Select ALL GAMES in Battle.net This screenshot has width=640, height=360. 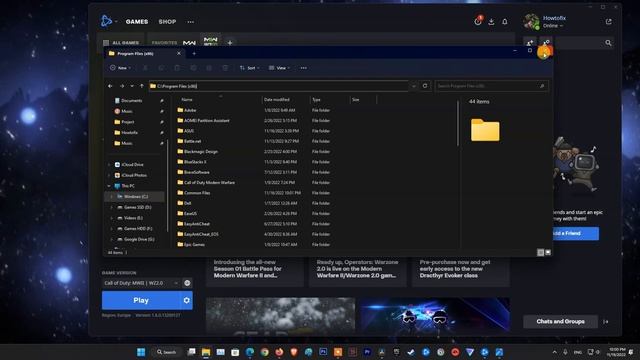coord(121,42)
